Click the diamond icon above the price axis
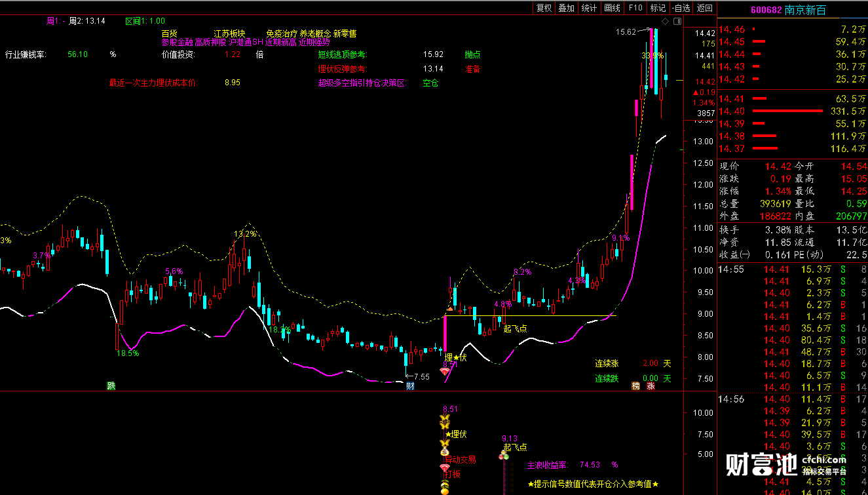This screenshot has height=495, width=868. (665, 22)
